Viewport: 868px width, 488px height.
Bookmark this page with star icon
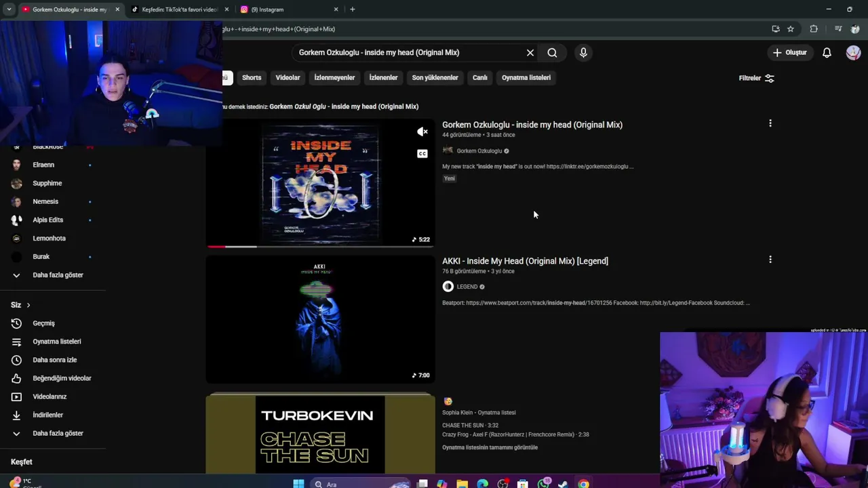click(x=791, y=28)
